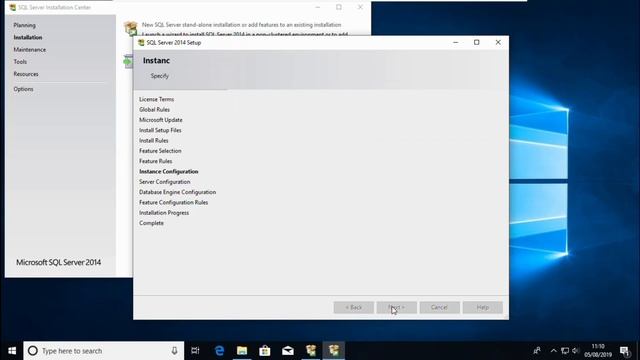640x360 pixels.
Task: Open network status tray icon
Action: (565, 351)
